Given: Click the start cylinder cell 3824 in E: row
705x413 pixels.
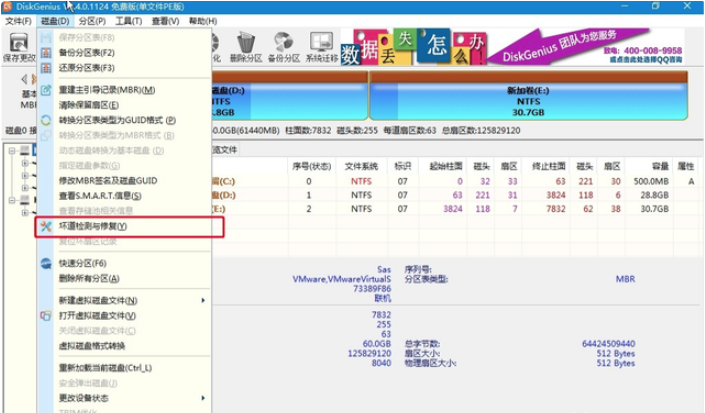Looking at the screenshot, I should (453, 209).
